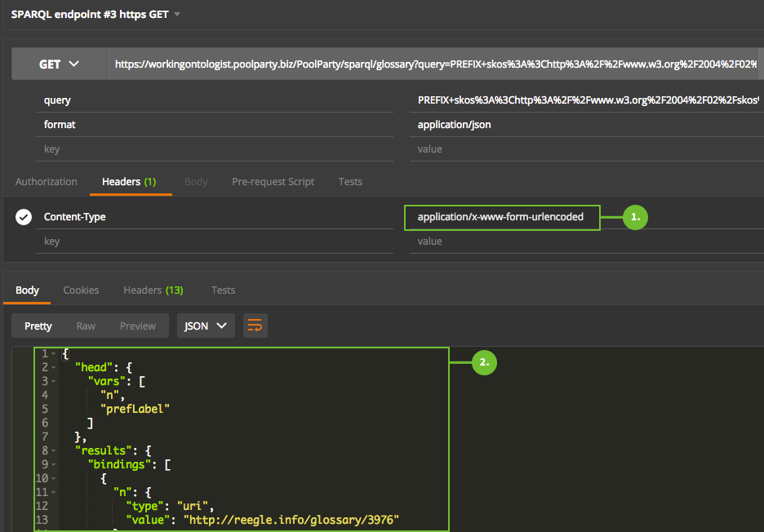This screenshot has width=764, height=532.
Task: Click the green annotation badge numbered 1
Action: (x=635, y=217)
